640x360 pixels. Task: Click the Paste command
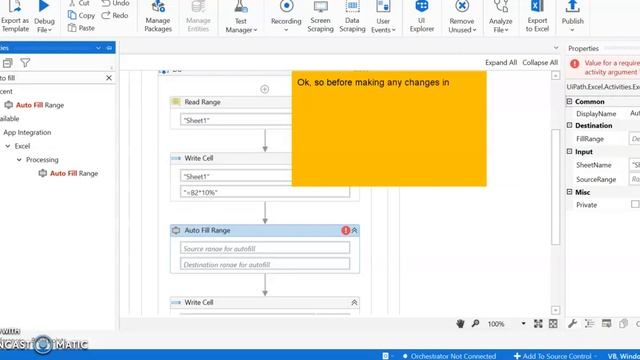click(81, 28)
